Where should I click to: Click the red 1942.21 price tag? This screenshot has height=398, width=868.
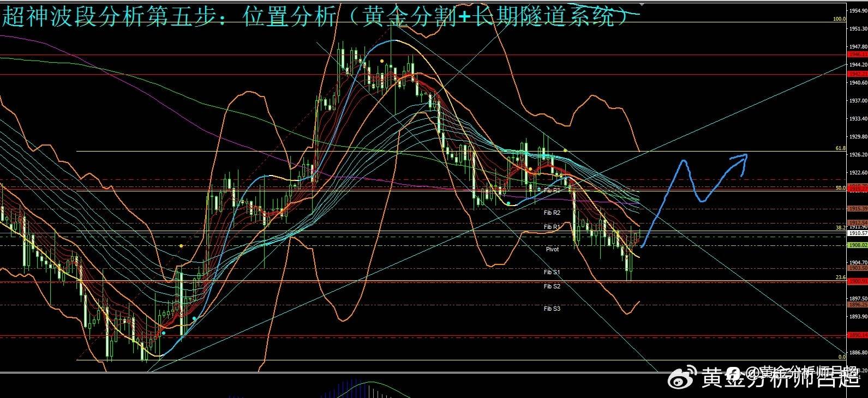(x=857, y=74)
